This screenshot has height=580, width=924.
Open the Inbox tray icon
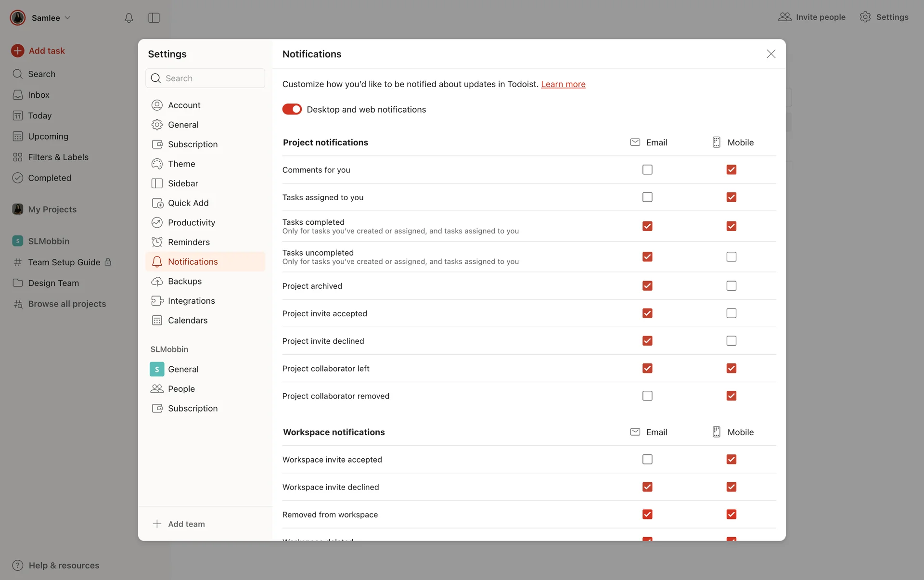point(18,95)
